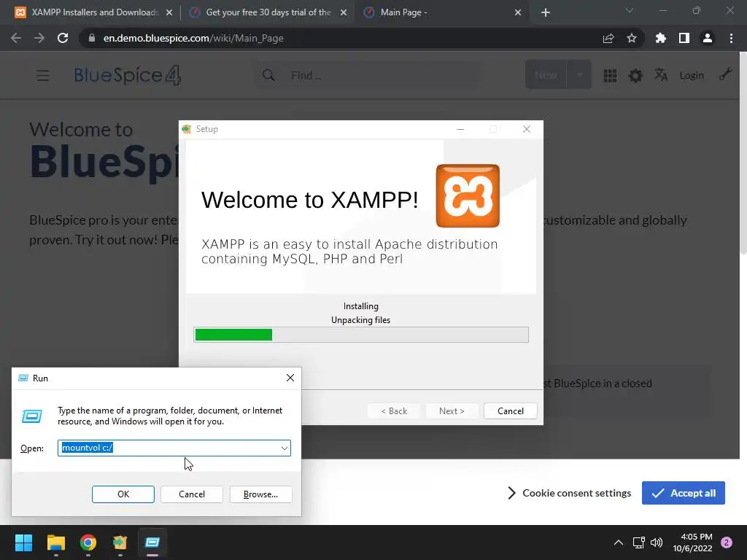Close the XAMPP Installers tab

169,13
